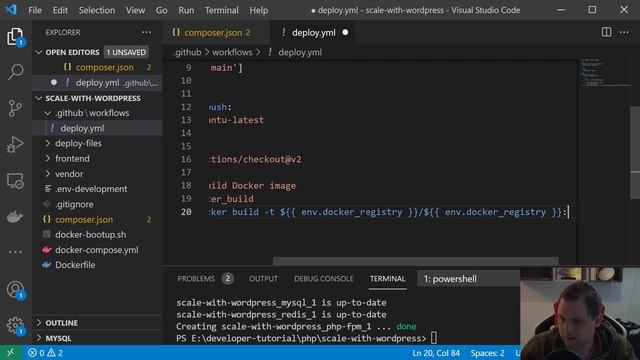Open composer.json in the file tree

[97, 220]
